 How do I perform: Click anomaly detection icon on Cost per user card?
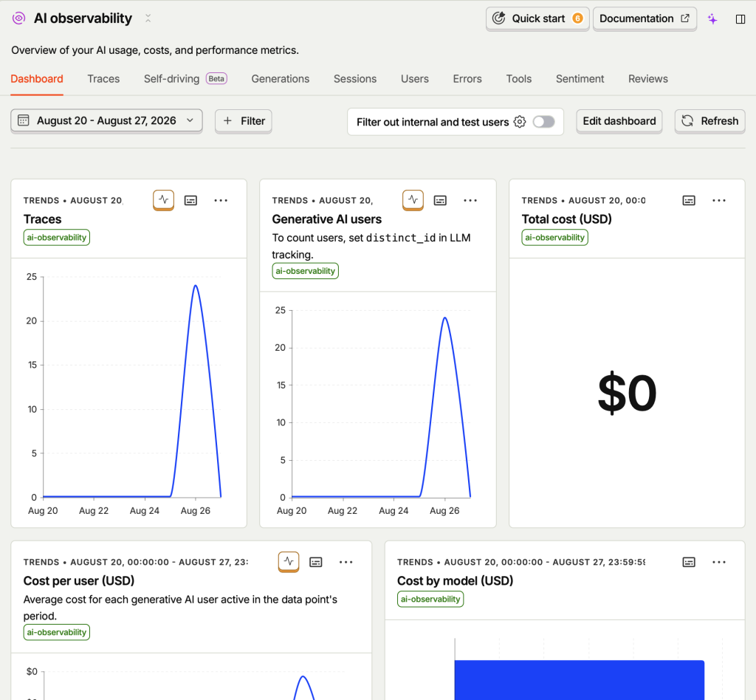pyautogui.click(x=289, y=562)
